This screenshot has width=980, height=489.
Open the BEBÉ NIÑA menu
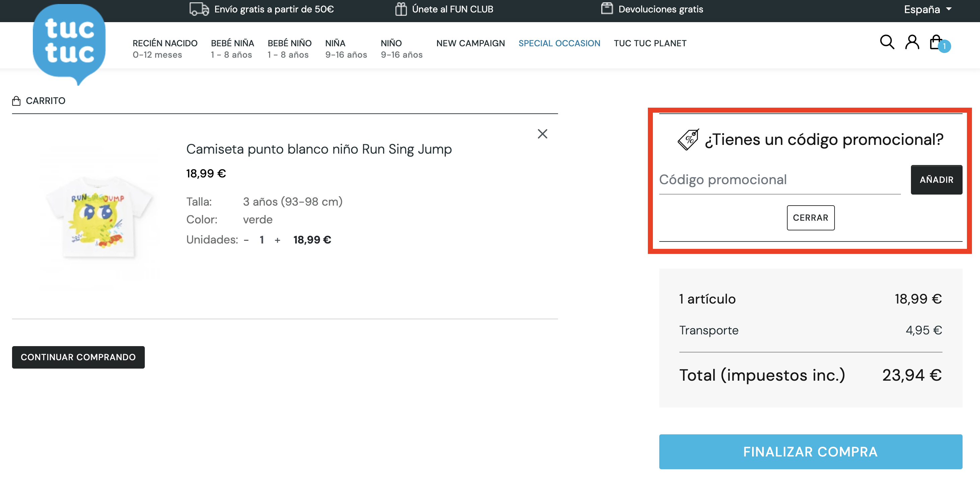point(232,49)
